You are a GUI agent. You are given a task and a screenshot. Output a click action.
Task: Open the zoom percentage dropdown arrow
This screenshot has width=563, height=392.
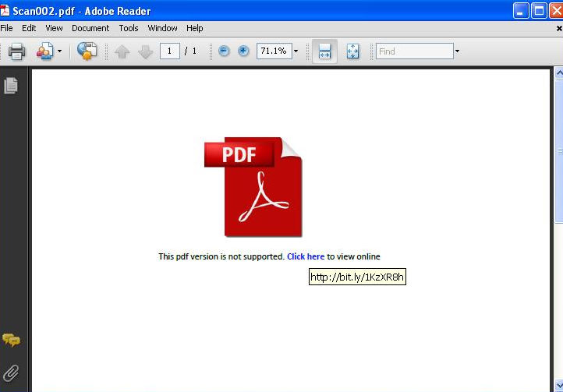[296, 51]
